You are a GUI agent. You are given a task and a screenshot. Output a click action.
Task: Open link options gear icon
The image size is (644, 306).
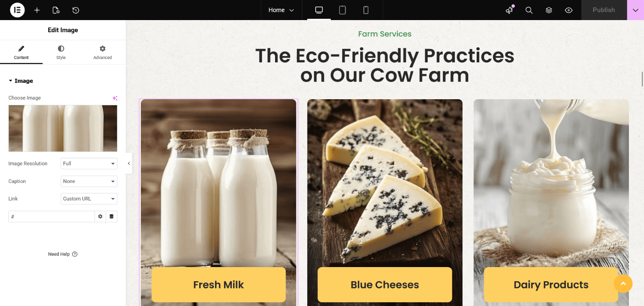pyautogui.click(x=100, y=216)
